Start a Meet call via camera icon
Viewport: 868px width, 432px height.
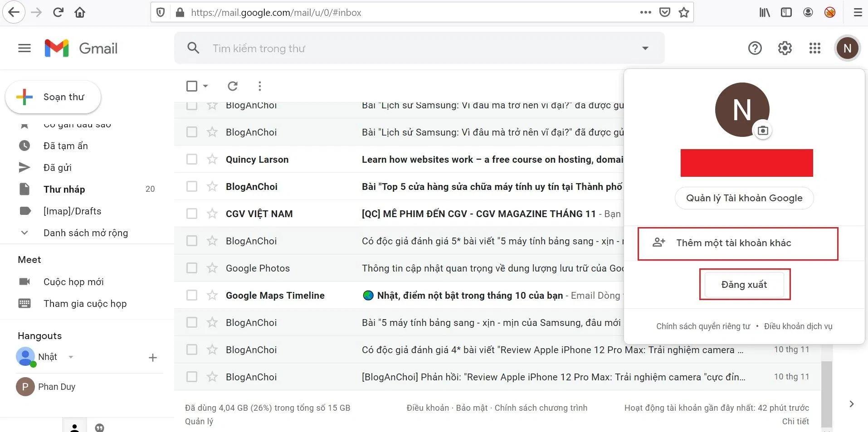(25, 282)
